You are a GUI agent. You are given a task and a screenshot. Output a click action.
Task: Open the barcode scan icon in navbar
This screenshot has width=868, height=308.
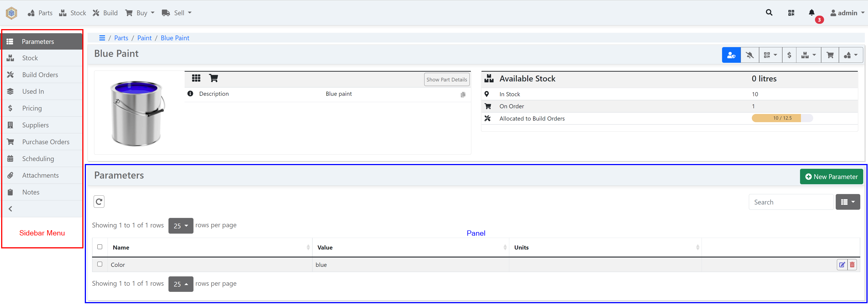pyautogui.click(x=791, y=13)
